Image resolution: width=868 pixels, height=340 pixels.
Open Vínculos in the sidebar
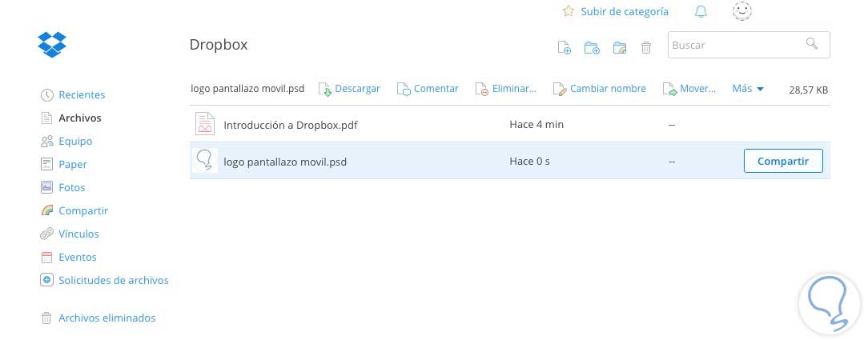pos(78,234)
